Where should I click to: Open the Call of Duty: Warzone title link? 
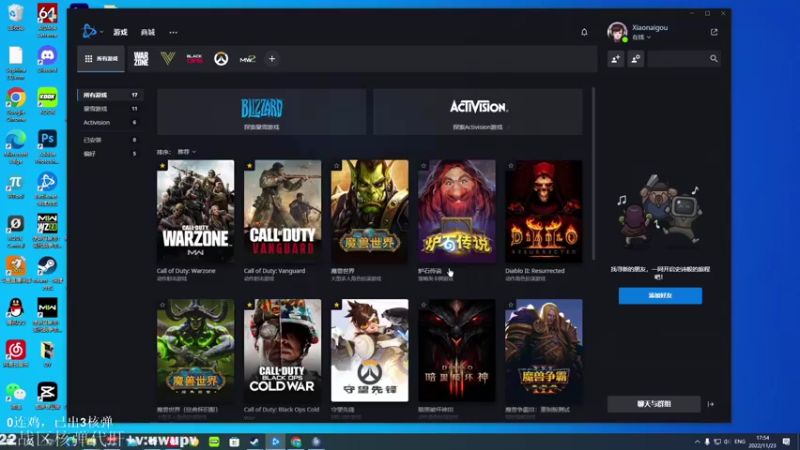(x=186, y=271)
